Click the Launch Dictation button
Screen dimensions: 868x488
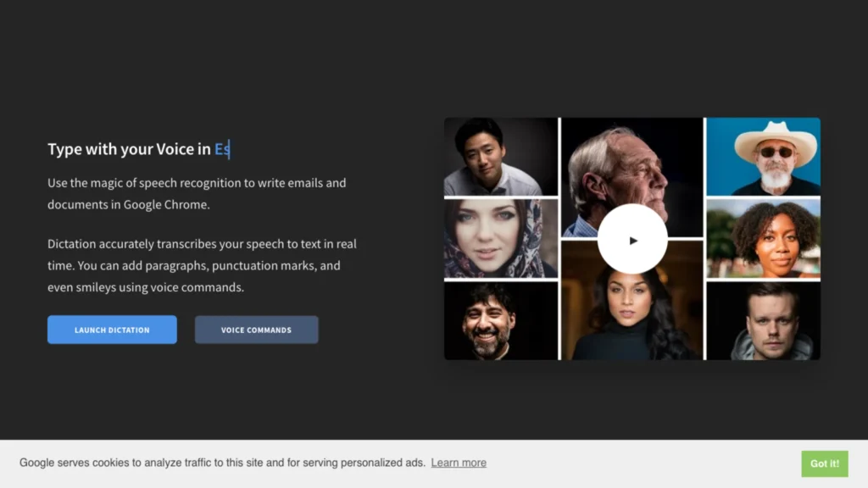point(112,330)
